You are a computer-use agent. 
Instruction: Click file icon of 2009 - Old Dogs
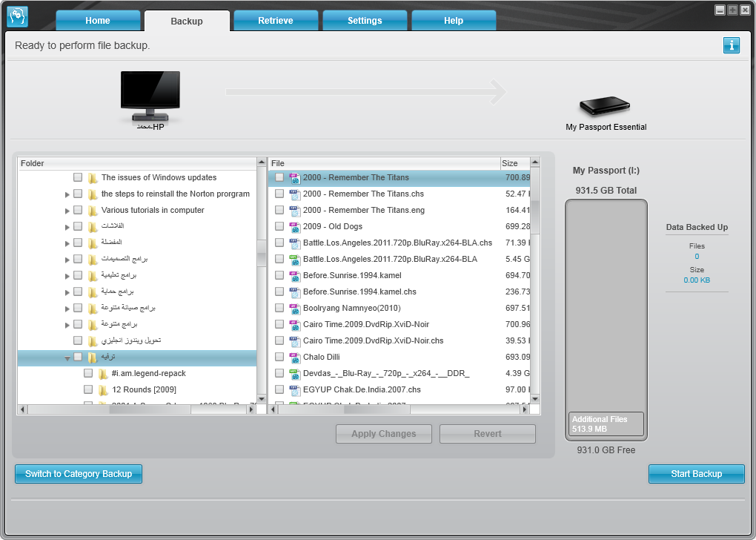coord(294,227)
